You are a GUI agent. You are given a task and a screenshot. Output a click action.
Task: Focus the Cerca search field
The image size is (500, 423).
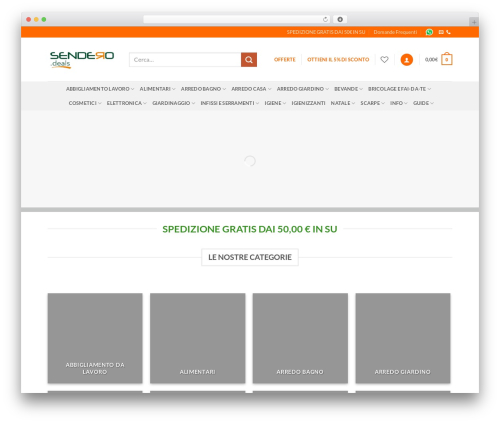(x=185, y=60)
